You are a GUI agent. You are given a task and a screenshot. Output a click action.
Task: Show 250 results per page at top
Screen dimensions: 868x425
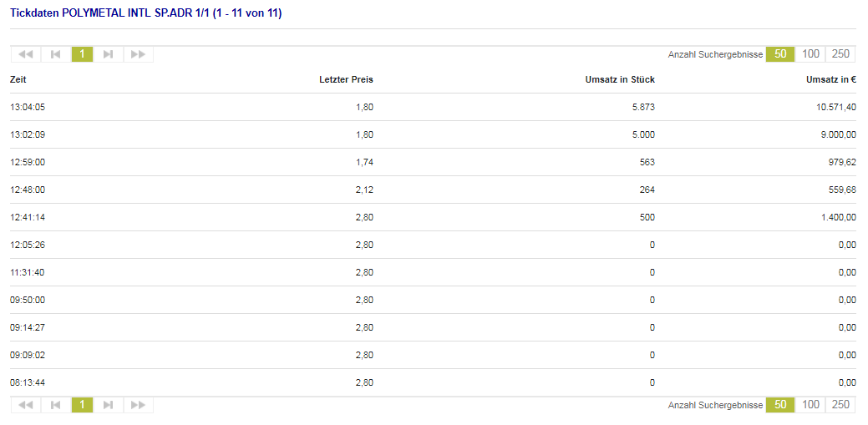pyautogui.click(x=840, y=54)
